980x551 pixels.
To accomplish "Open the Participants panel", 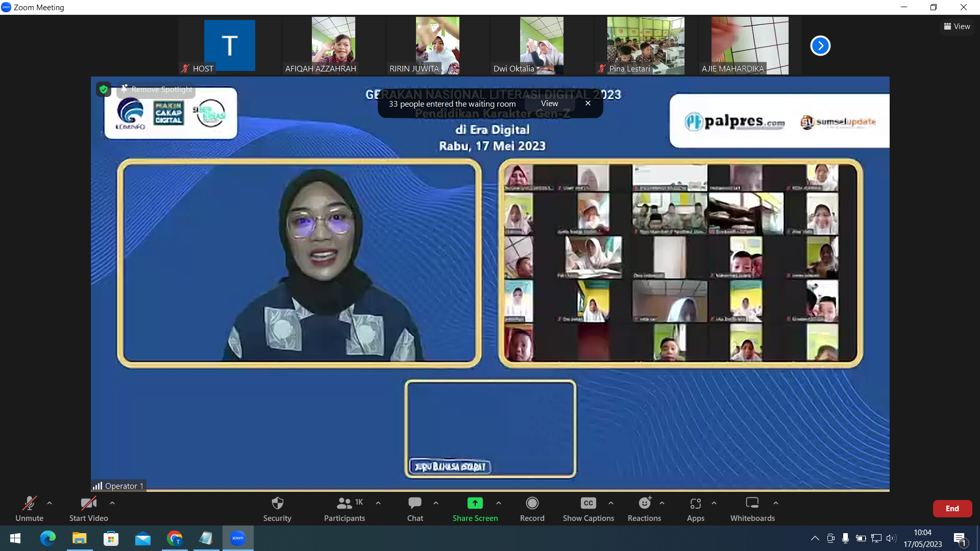I will pos(345,509).
